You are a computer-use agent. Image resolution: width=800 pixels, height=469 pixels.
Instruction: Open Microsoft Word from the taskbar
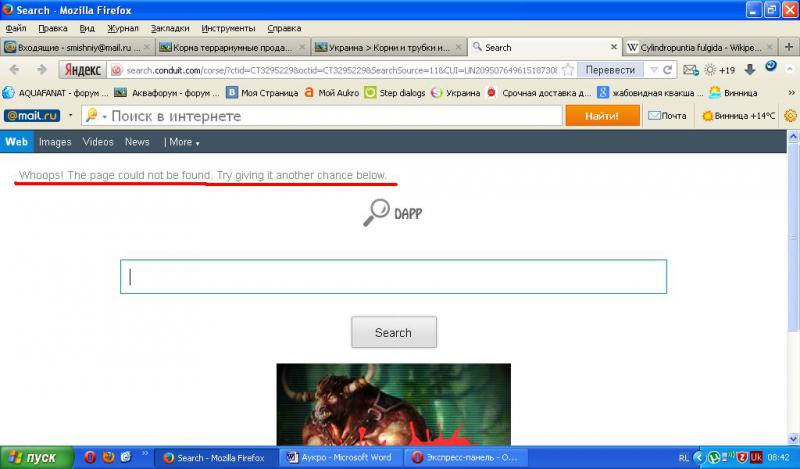(x=340, y=458)
